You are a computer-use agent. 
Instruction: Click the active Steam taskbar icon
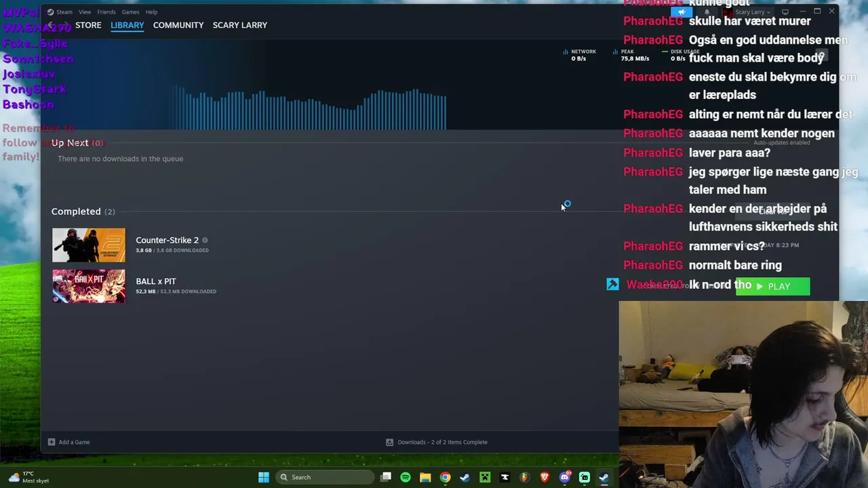pyautogui.click(x=604, y=477)
